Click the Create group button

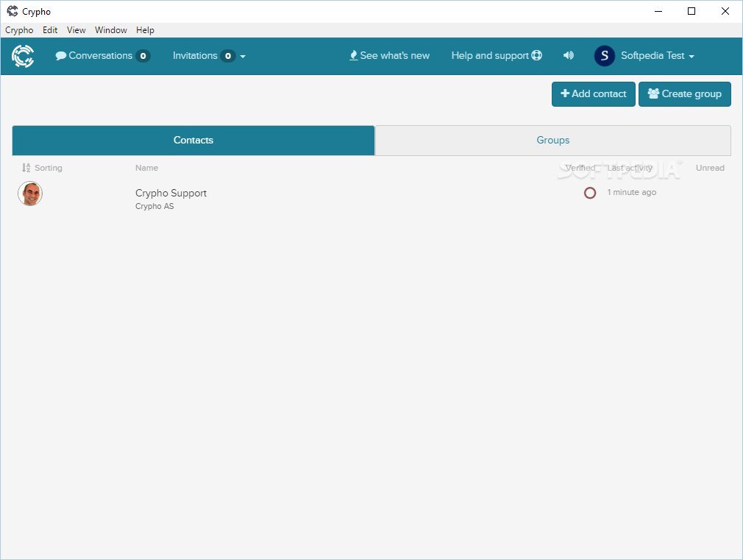coord(684,94)
